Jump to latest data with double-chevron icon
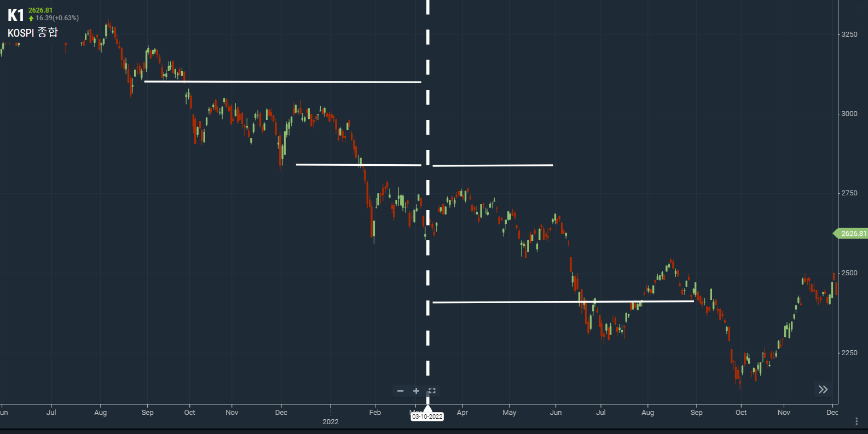 click(x=823, y=390)
